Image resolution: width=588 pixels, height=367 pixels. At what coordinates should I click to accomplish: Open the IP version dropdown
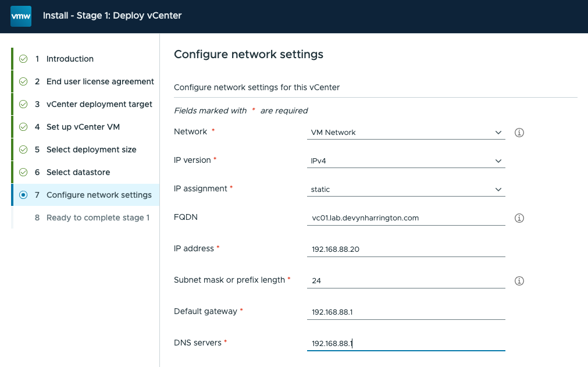point(406,161)
